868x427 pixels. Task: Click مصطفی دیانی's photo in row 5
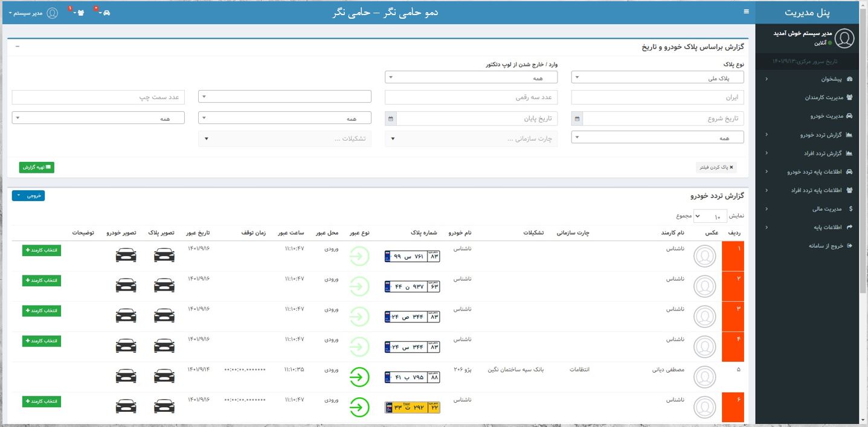pyautogui.click(x=704, y=377)
